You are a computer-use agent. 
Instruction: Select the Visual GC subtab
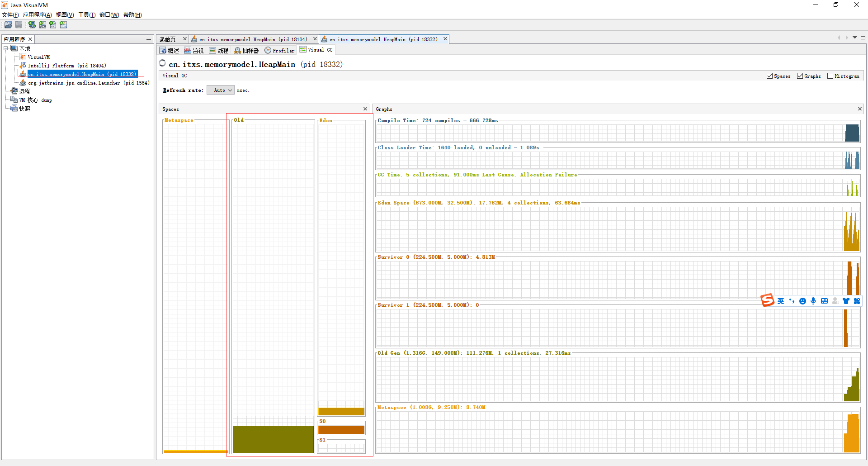coord(316,50)
